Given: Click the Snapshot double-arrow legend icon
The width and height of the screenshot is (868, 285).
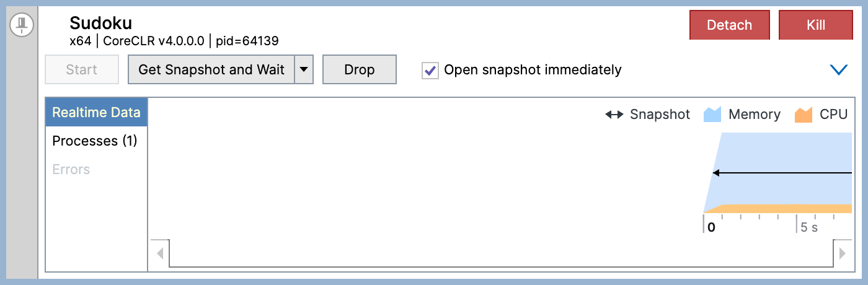Looking at the screenshot, I should (x=614, y=115).
